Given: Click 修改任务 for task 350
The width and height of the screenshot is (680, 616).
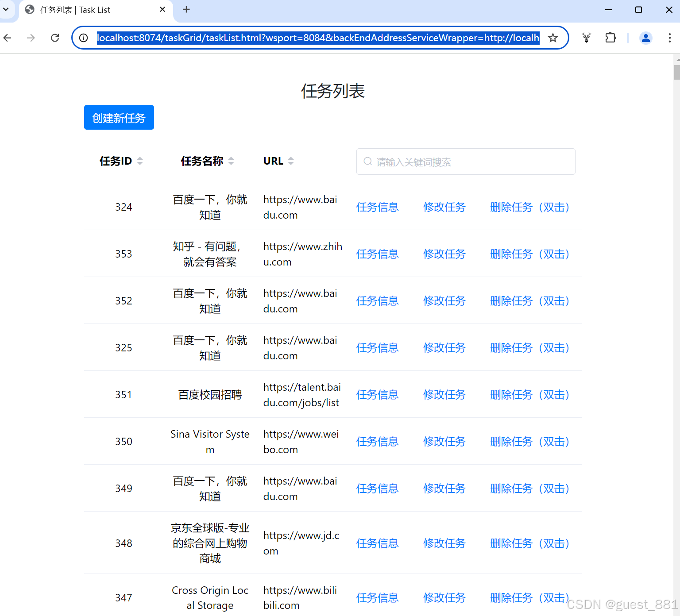Looking at the screenshot, I should tap(444, 442).
